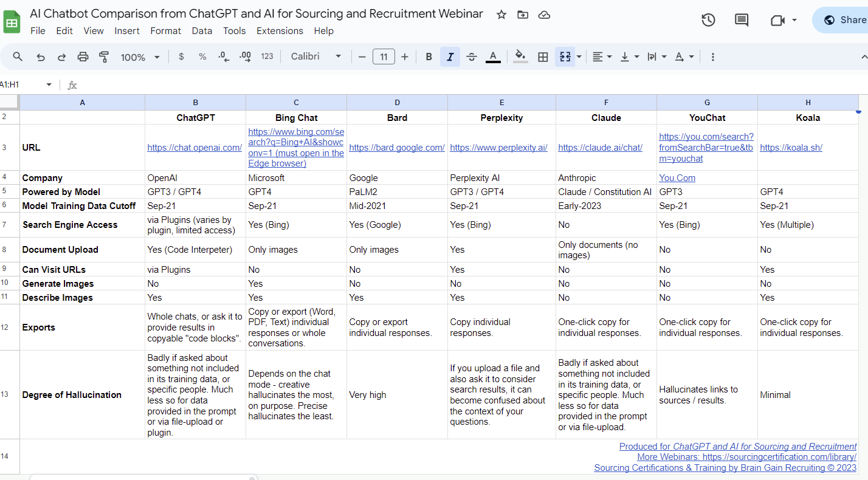
Task: Open the Extensions menu
Action: pos(280,31)
